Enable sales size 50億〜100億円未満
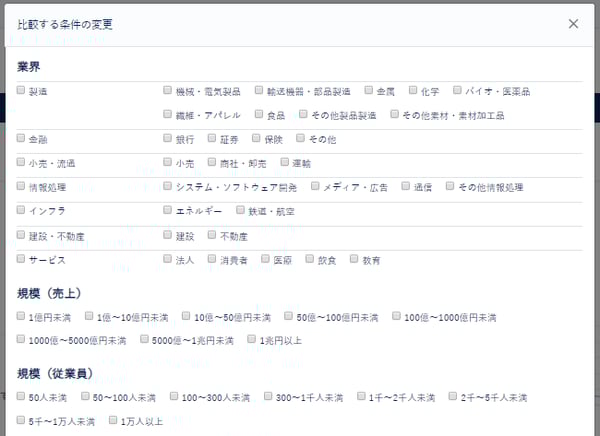 pos(288,316)
